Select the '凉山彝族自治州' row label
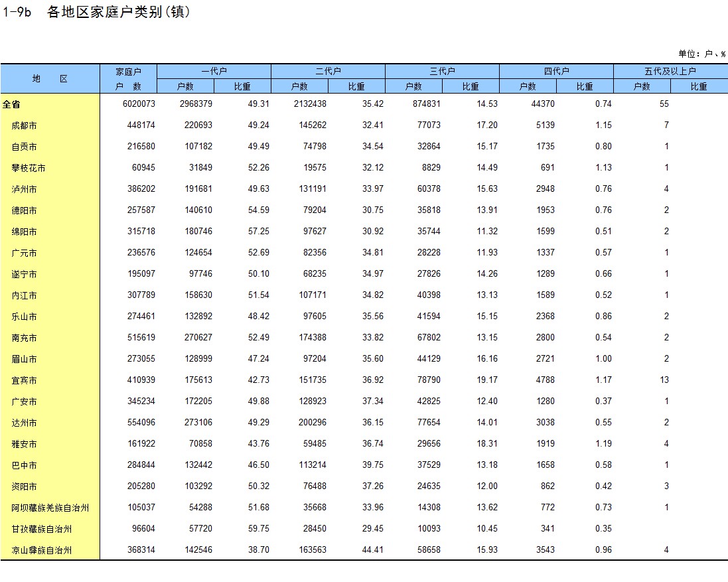 pos(42,550)
